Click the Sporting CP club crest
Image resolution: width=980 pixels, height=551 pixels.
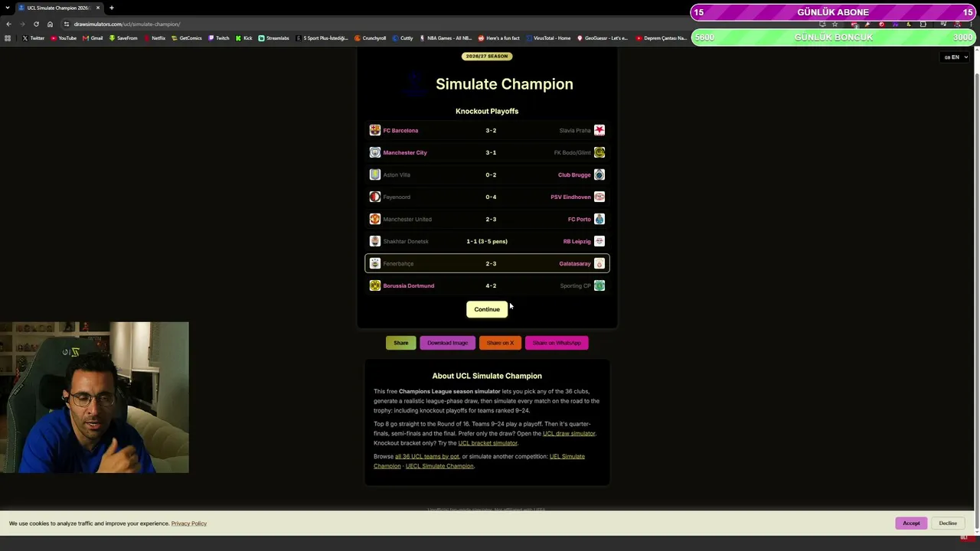point(599,285)
